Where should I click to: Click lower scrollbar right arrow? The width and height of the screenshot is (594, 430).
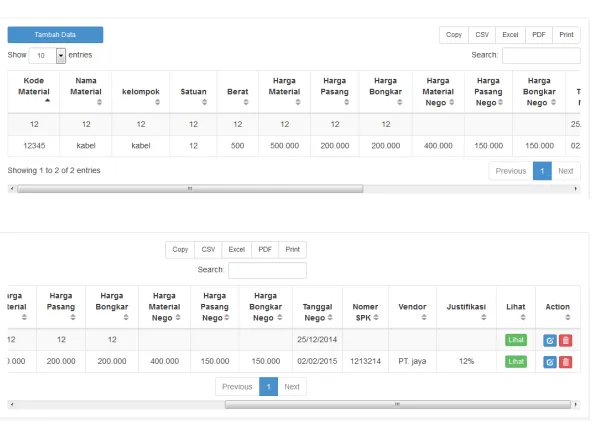[x=576, y=405]
